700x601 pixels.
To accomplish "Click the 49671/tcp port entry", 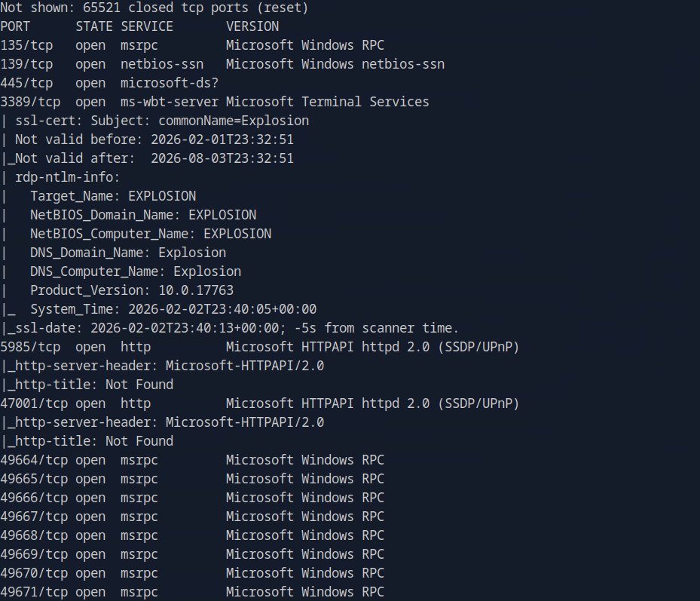I will click(x=34, y=592).
